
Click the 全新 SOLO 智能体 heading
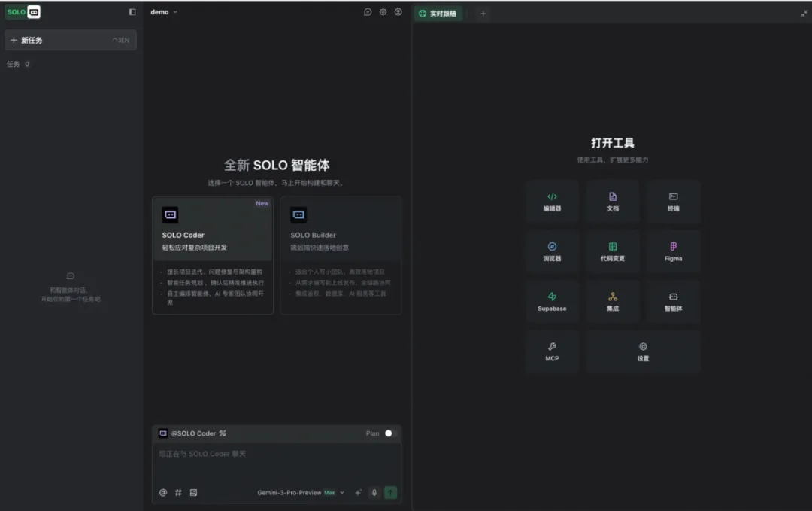click(277, 165)
